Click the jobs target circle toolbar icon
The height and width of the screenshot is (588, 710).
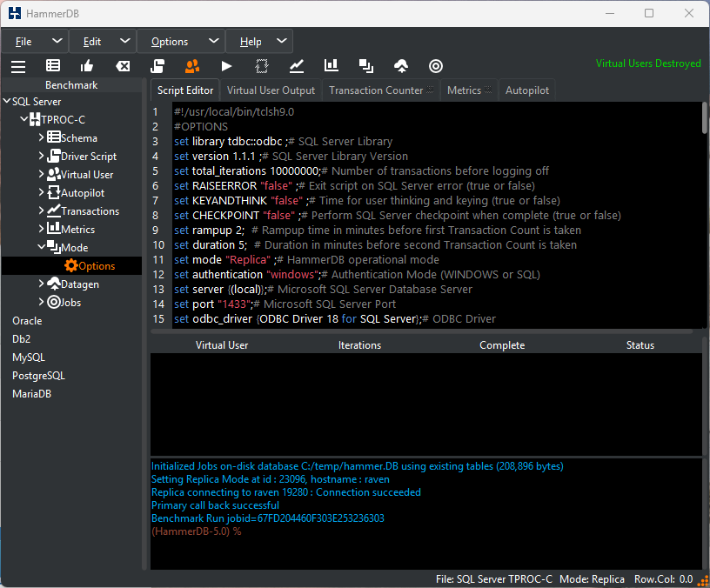click(x=436, y=66)
